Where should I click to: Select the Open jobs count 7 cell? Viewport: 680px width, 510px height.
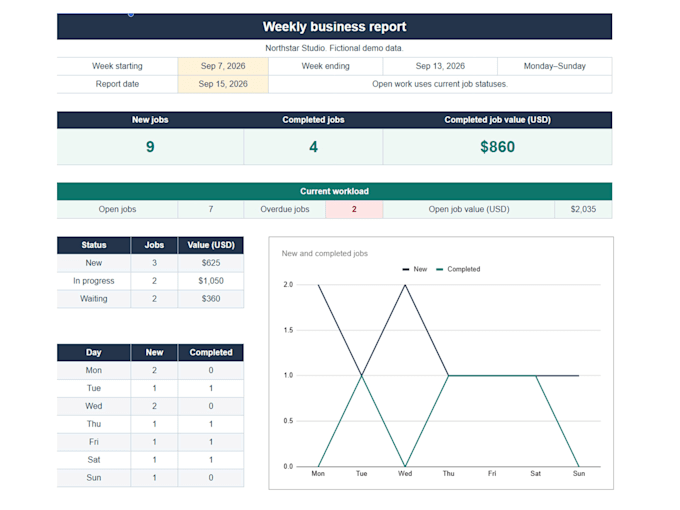(x=210, y=209)
